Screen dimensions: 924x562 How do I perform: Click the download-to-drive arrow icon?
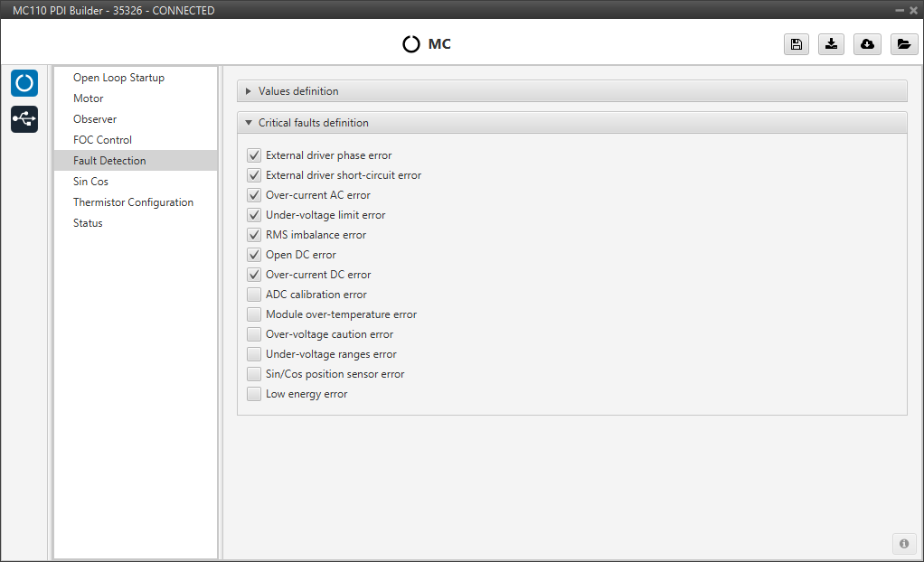tap(831, 44)
